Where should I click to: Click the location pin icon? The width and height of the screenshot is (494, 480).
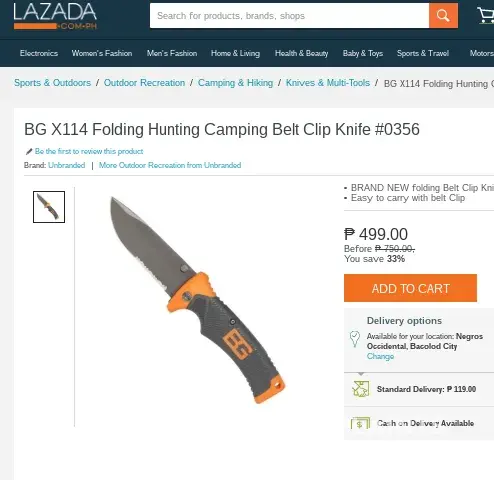(355, 339)
